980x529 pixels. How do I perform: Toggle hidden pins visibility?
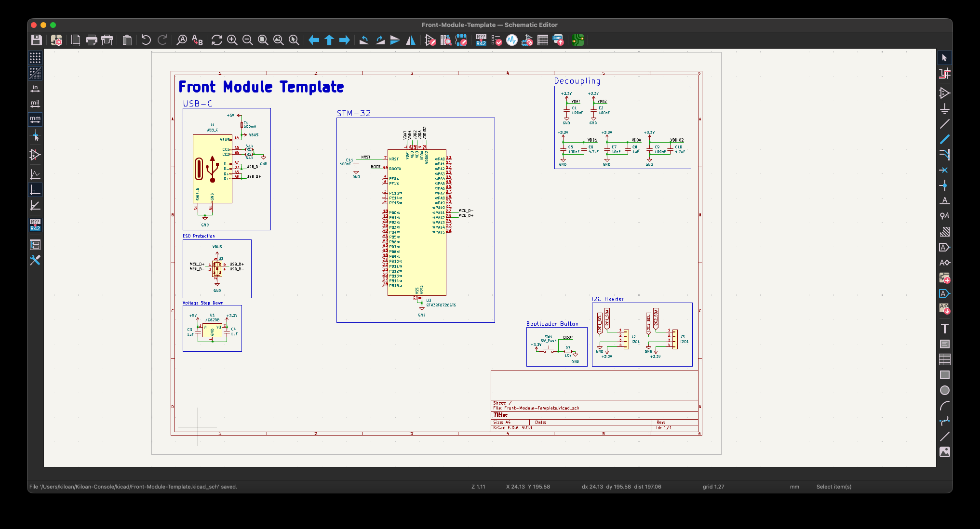pos(35,155)
